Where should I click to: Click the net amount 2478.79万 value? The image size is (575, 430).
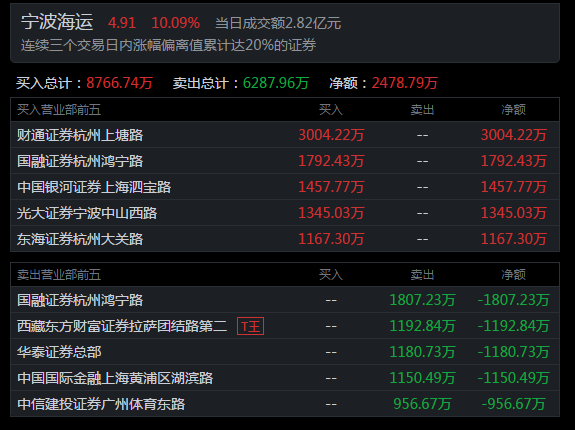(x=404, y=83)
